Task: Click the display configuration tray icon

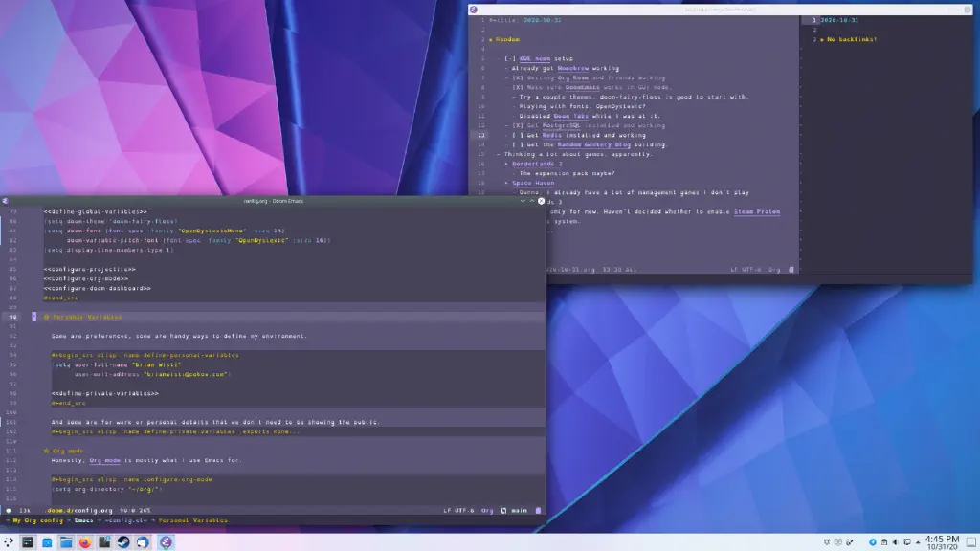Action: click(x=907, y=542)
